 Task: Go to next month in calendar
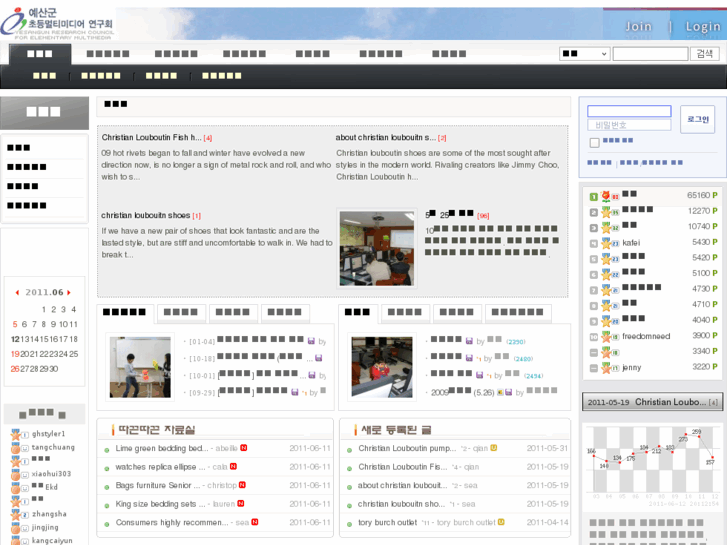click(69, 293)
